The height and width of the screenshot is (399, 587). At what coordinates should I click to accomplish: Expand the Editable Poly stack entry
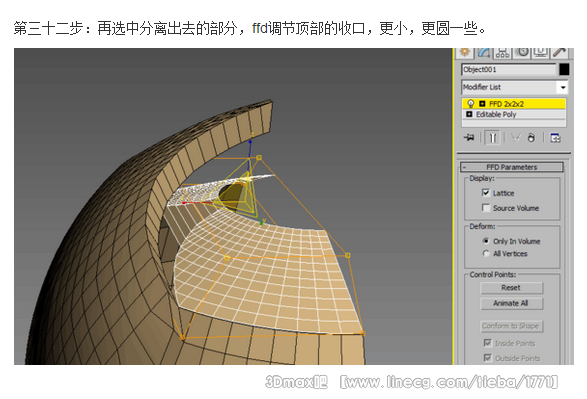click(x=469, y=114)
